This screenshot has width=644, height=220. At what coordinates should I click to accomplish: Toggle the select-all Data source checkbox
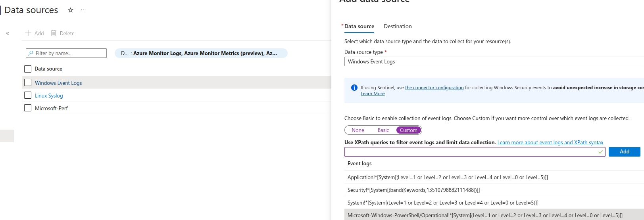(28, 69)
